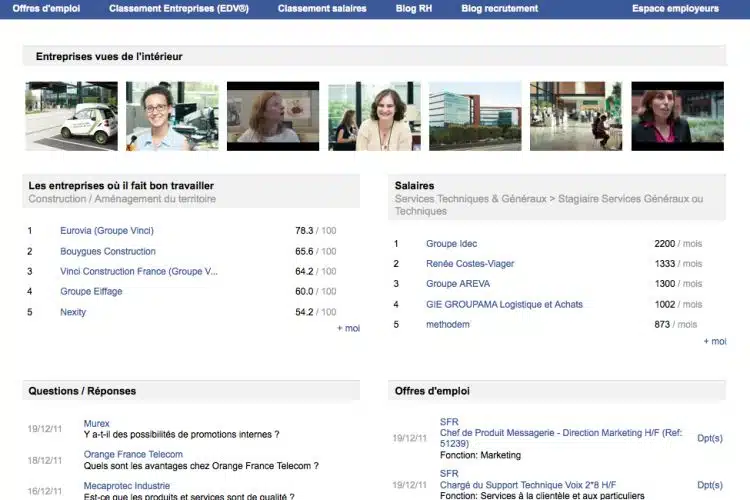Open Blog recrutement in the top bar
The height and width of the screenshot is (500, 750).
click(x=499, y=9)
